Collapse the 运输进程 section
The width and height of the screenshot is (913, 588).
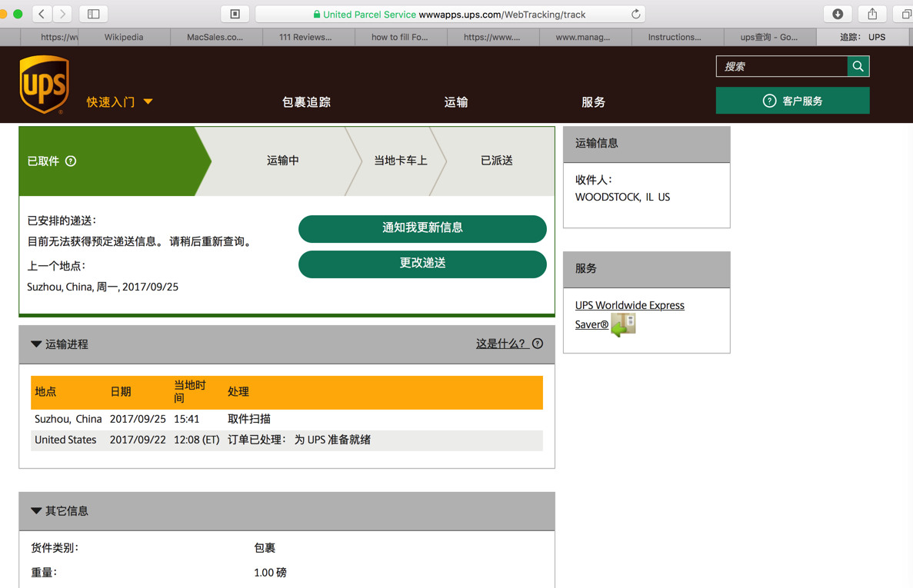36,344
